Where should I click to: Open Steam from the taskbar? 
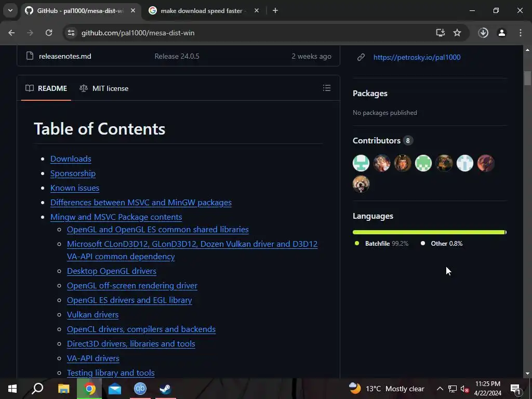(x=165, y=389)
